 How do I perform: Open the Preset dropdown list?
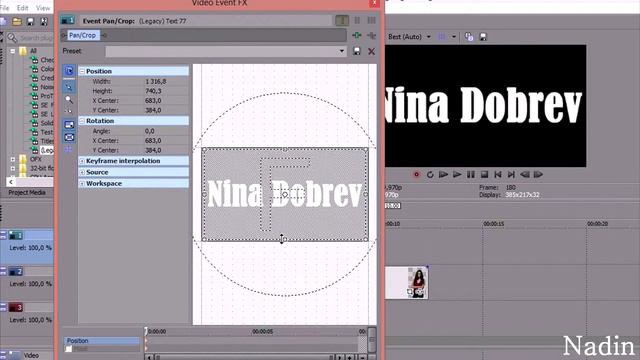tap(342, 51)
